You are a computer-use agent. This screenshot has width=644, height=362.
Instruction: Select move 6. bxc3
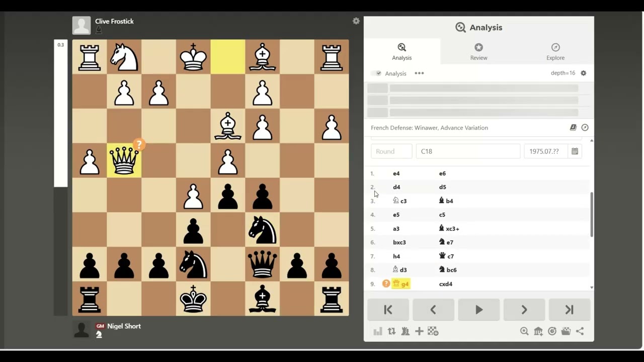pyautogui.click(x=399, y=242)
